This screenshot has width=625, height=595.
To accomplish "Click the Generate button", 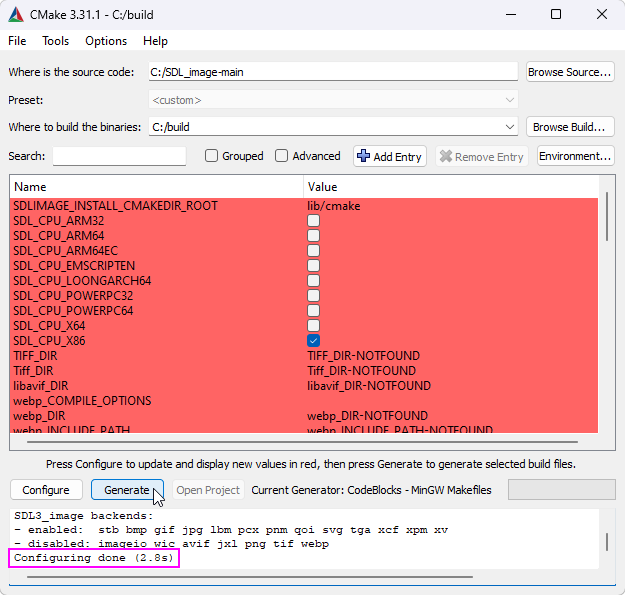I will [127, 490].
